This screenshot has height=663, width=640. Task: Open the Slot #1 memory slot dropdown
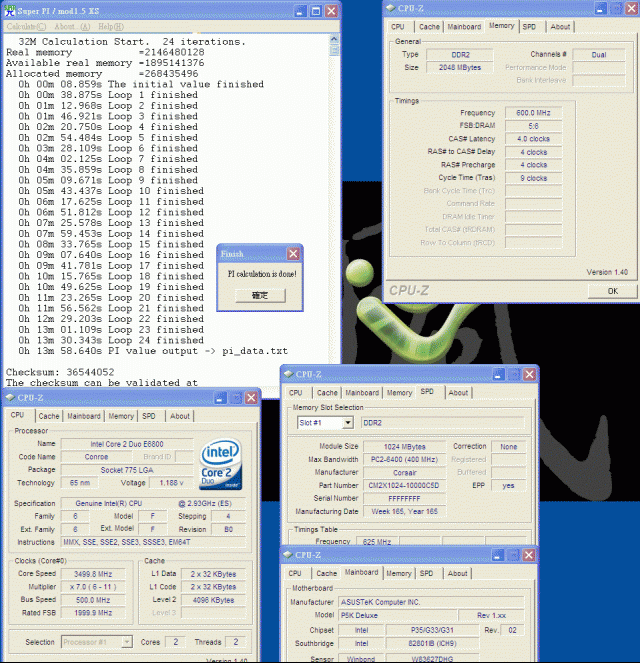pos(347,422)
